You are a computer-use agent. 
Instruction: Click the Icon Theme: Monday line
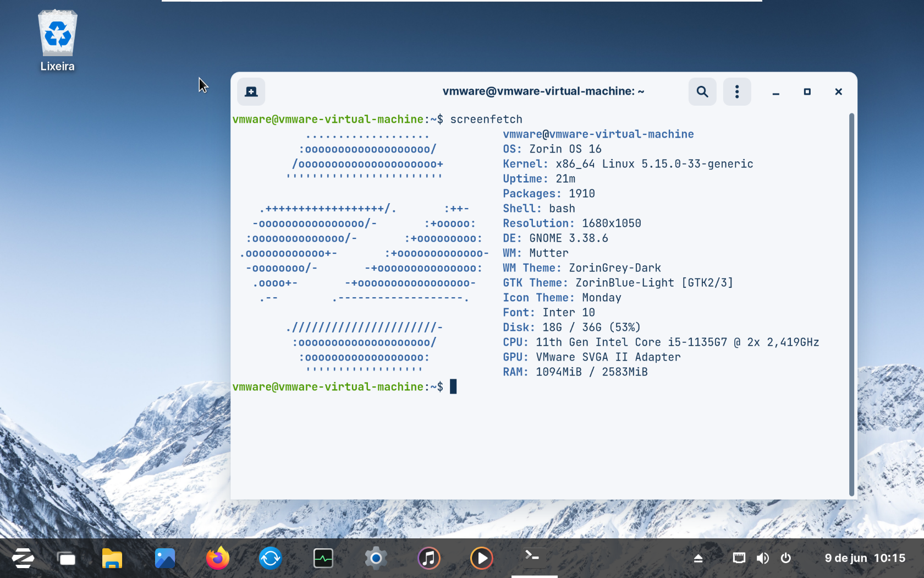pyautogui.click(x=562, y=298)
